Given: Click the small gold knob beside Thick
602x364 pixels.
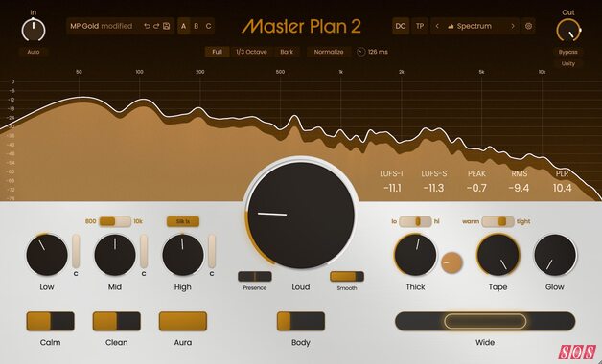Looking at the screenshot, I should (x=451, y=262).
